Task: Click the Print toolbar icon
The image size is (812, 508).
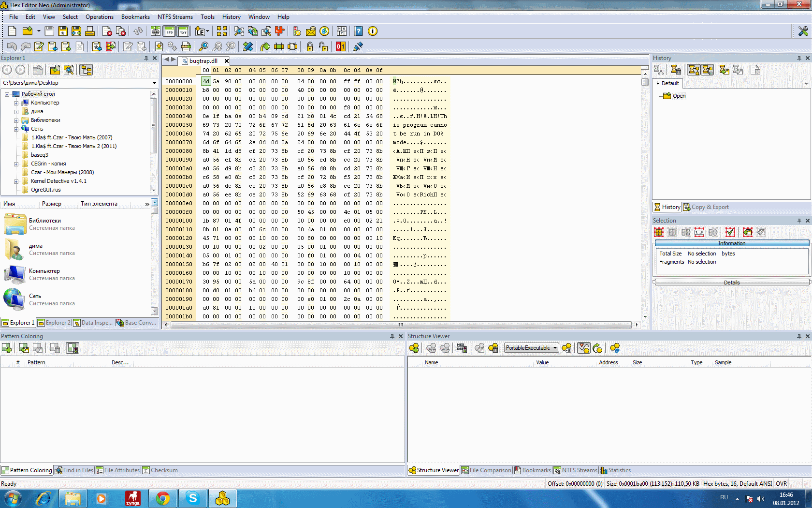Action: click(x=90, y=31)
